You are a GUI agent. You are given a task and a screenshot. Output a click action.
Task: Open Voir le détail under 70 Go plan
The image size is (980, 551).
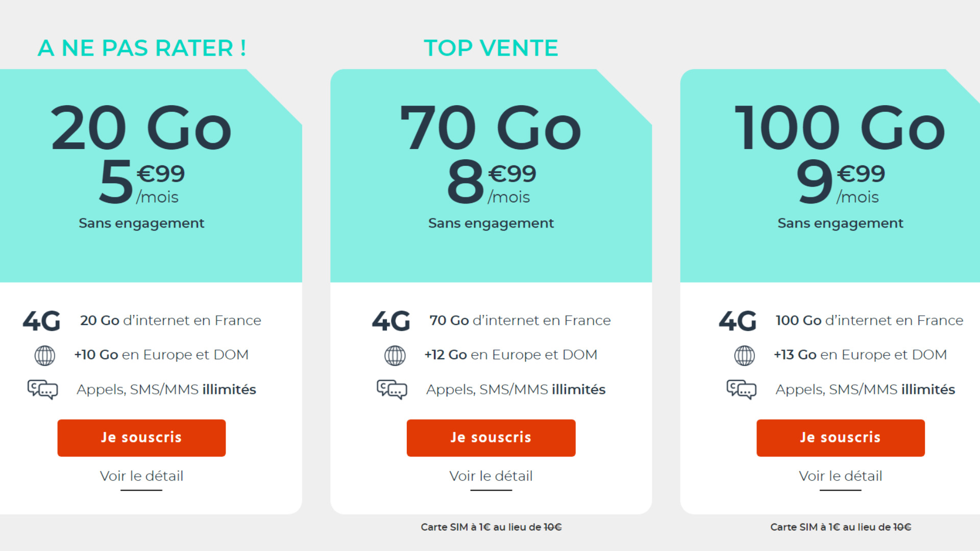coord(491,476)
